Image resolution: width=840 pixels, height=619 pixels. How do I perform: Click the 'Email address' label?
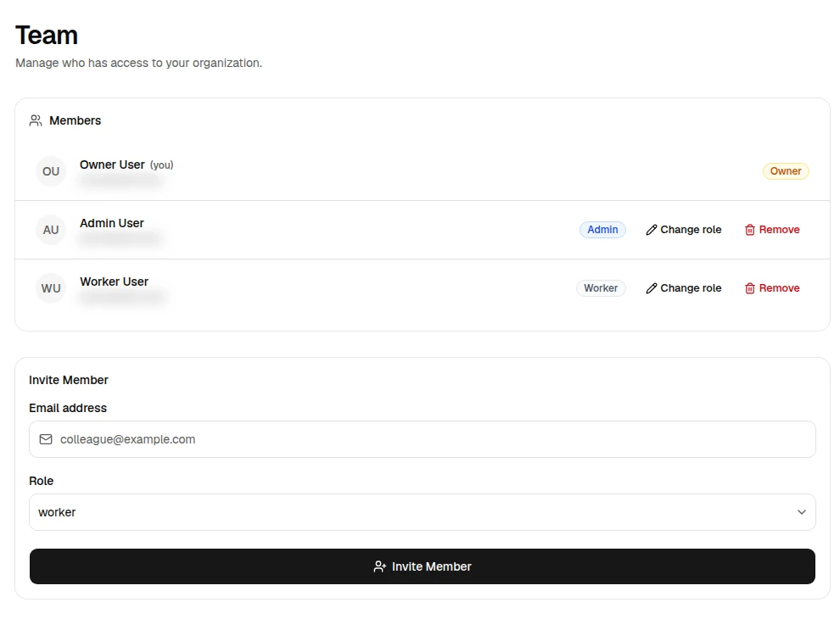pos(68,408)
